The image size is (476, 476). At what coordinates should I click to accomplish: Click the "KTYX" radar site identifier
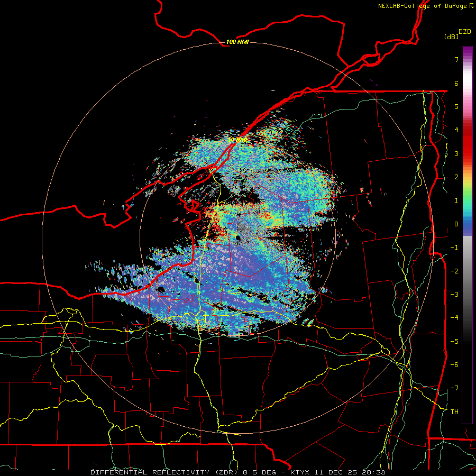(x=300, y=472)
